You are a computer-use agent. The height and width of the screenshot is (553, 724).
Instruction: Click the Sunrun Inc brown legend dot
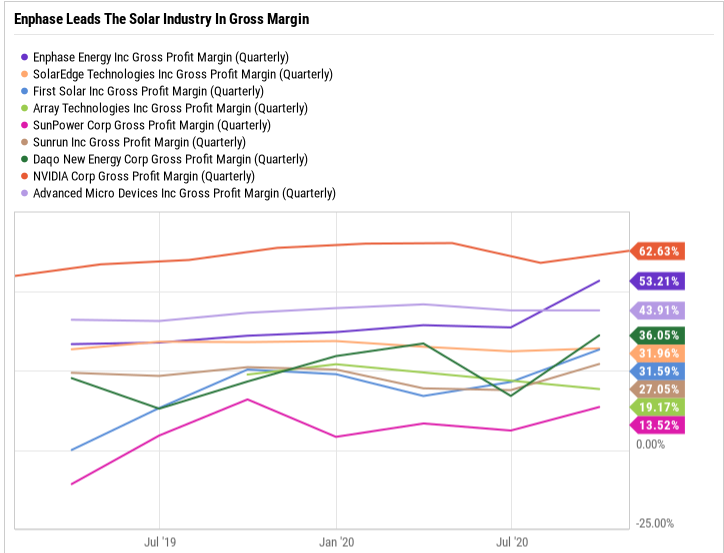(24, 142)
